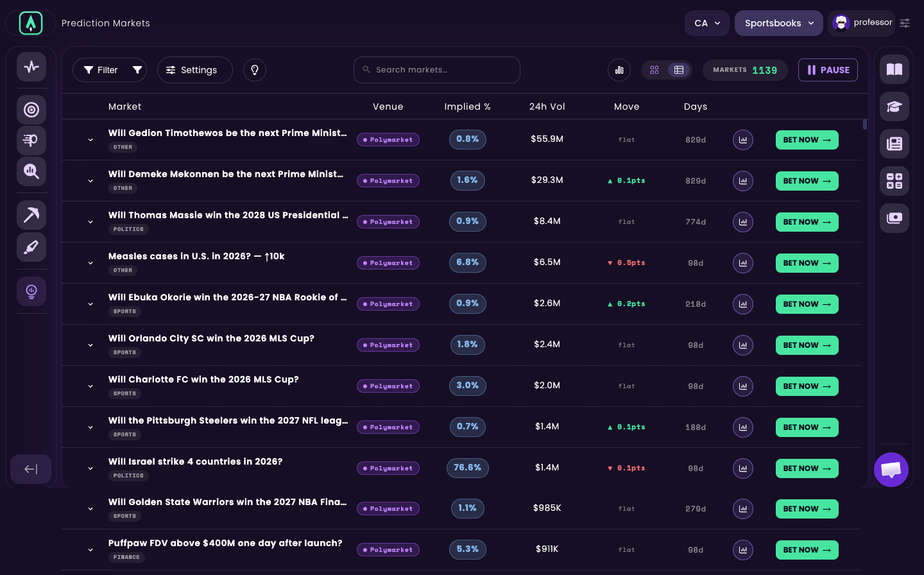Click Polymarket venue tag for Puffpaw row

(x=388, y=550)
